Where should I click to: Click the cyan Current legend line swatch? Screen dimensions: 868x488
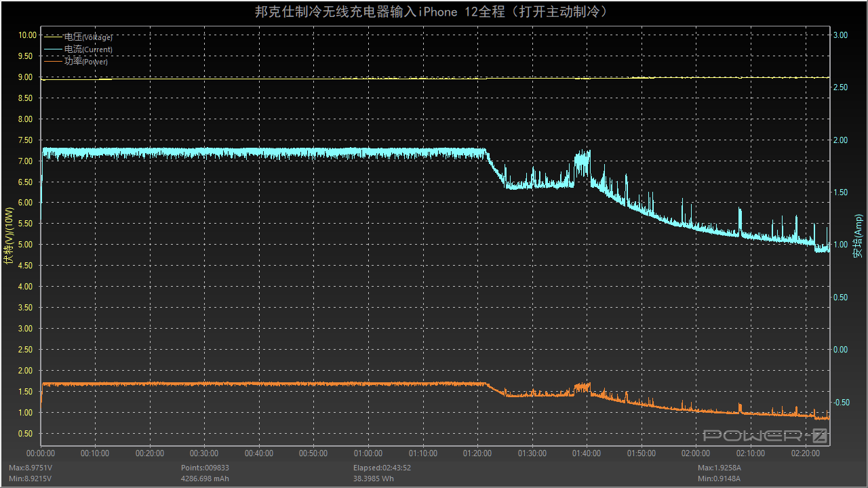click(52, 49)
